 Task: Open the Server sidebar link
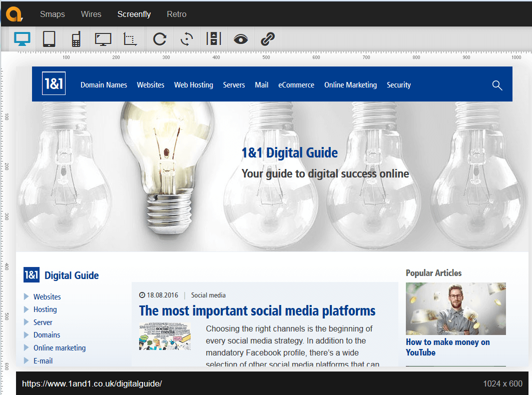point(43,322)
